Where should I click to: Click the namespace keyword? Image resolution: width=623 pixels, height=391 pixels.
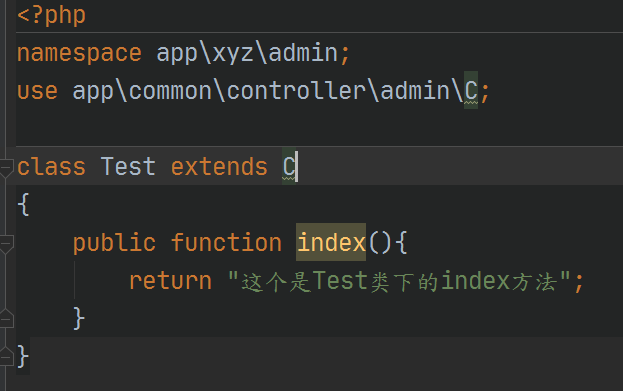pyautogui.click(x=79, y=53)
